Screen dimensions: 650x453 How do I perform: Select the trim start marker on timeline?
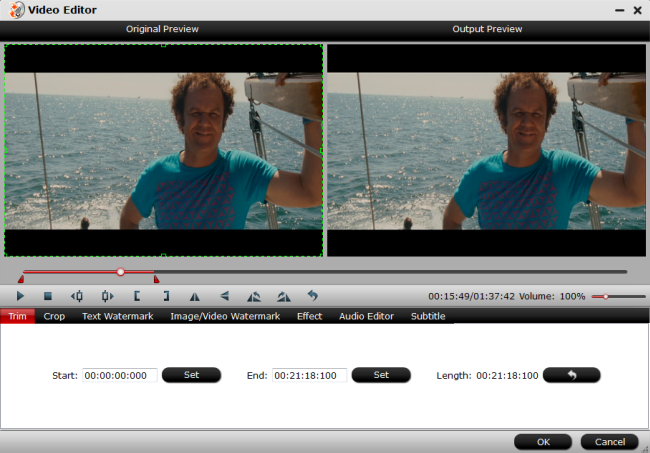[x=21, y=279]
